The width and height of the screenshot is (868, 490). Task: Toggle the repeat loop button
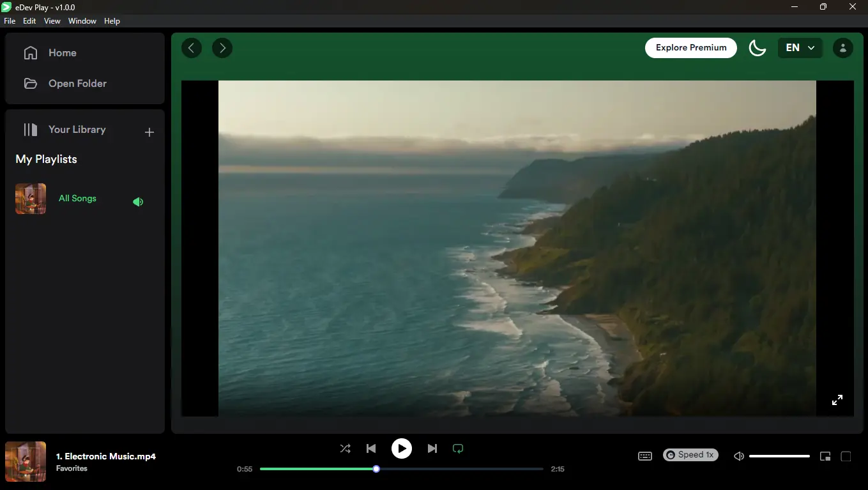click(458, 448)
